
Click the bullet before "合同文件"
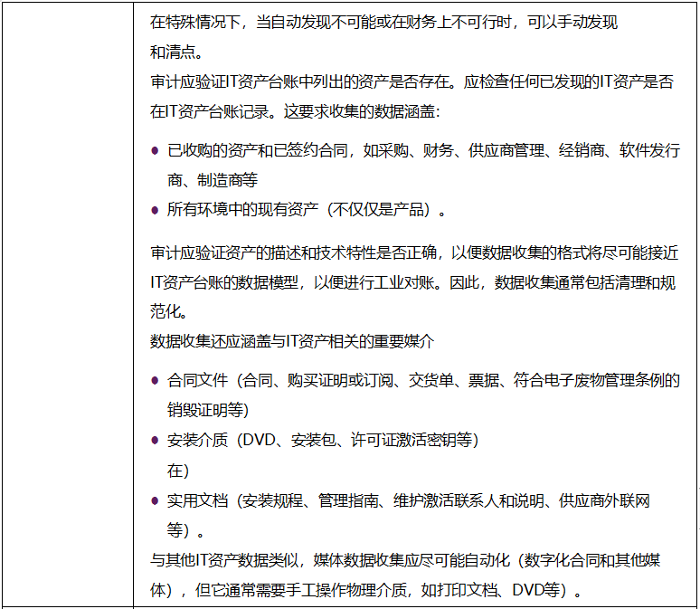[x=156, y=381]
